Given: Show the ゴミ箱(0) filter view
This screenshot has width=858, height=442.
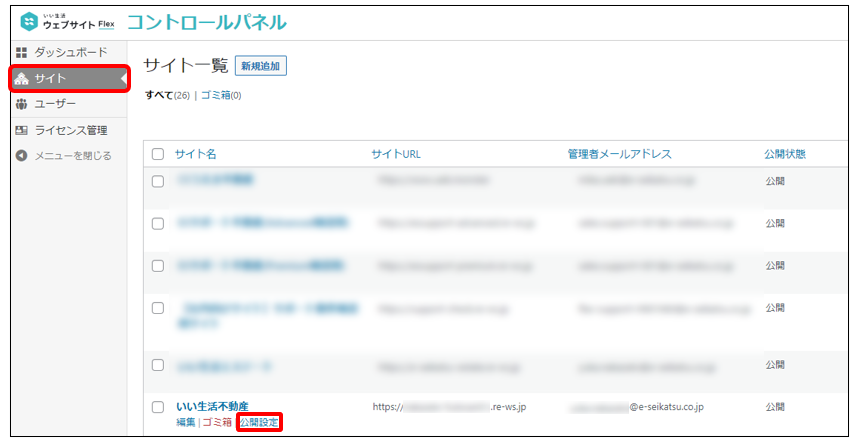Looking at the screenshot, I should click(221, 96).
